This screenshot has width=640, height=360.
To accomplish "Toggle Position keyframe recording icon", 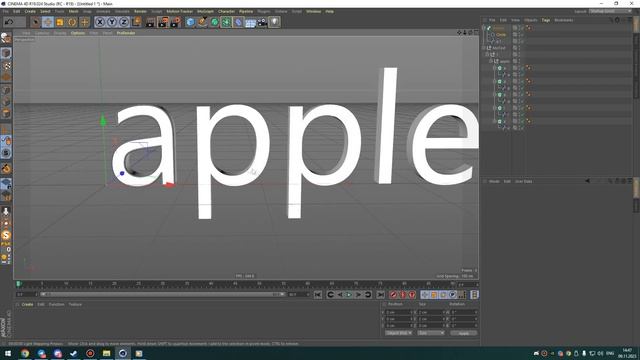I will 425,295.
